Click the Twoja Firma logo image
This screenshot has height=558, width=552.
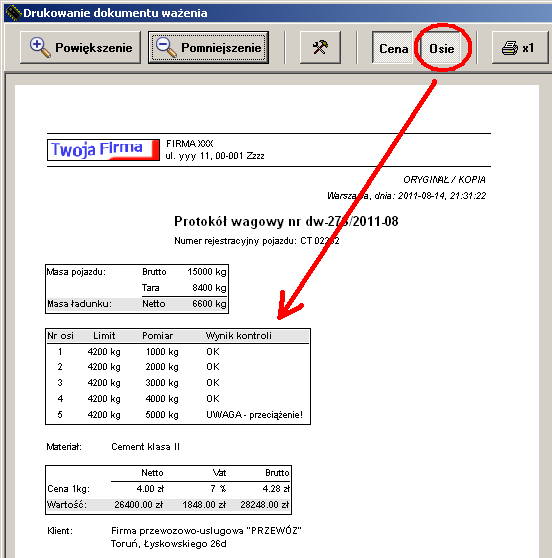click(103, 150)
